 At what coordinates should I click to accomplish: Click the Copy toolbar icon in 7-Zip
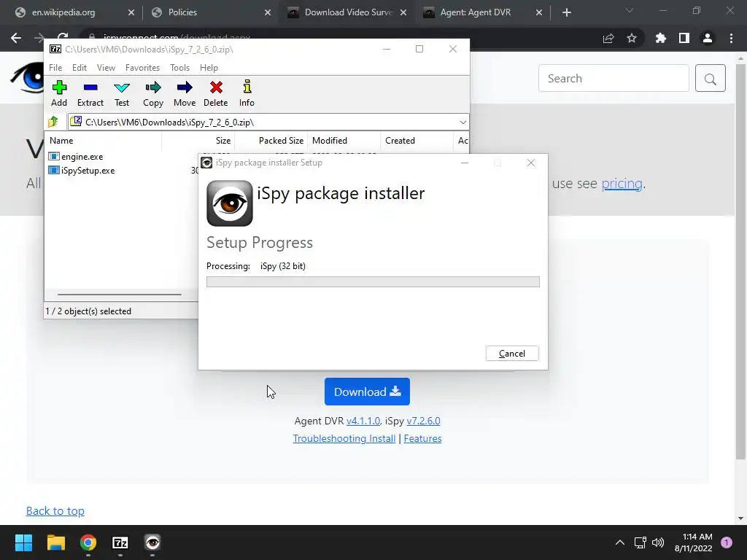click(153, 93)
